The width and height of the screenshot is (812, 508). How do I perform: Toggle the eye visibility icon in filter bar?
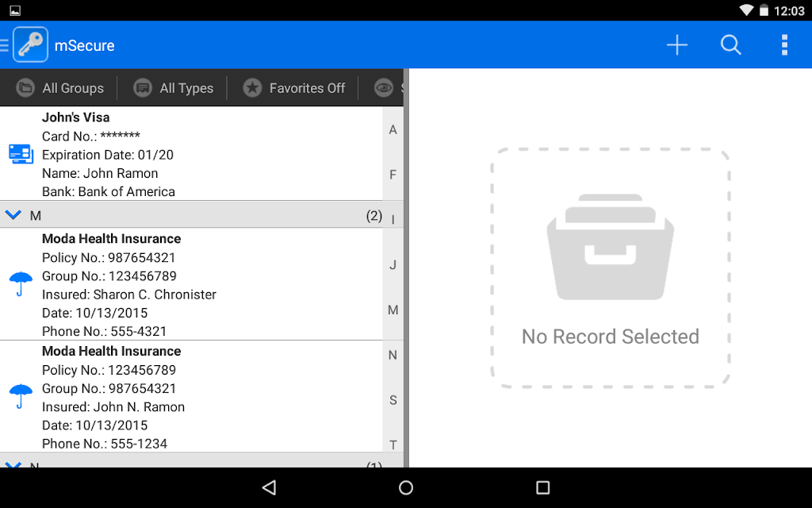[384, 88]
